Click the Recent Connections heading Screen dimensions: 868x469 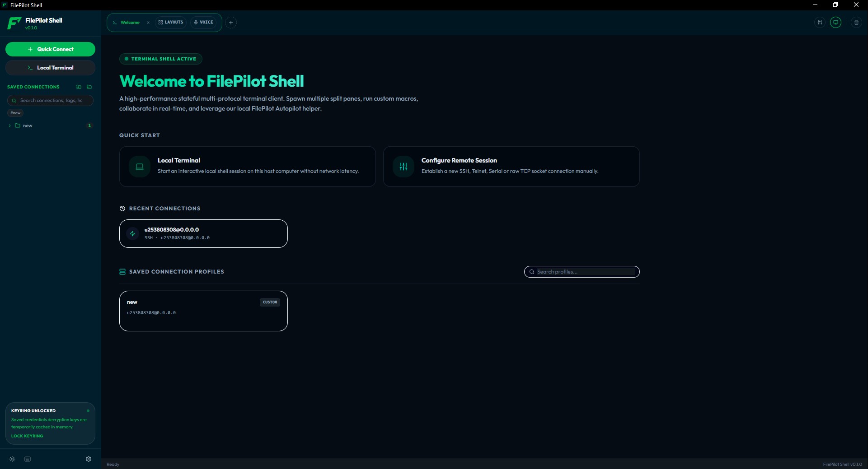[164, 209]
